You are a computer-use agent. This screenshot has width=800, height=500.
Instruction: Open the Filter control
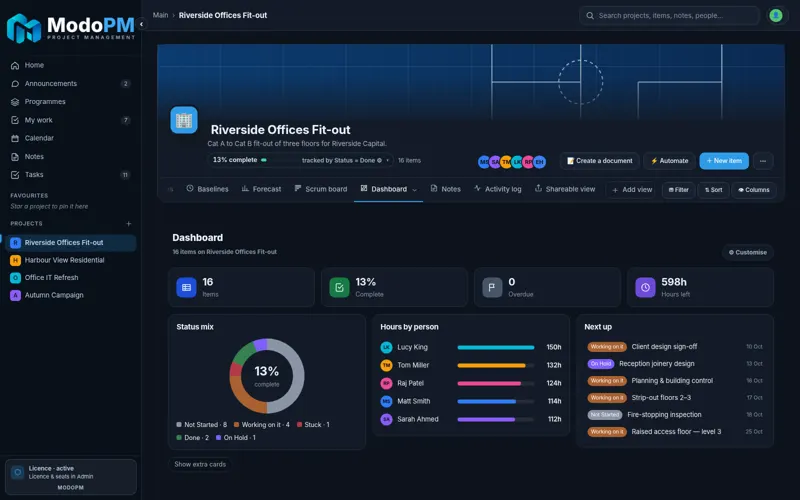(x=679, y=190)
